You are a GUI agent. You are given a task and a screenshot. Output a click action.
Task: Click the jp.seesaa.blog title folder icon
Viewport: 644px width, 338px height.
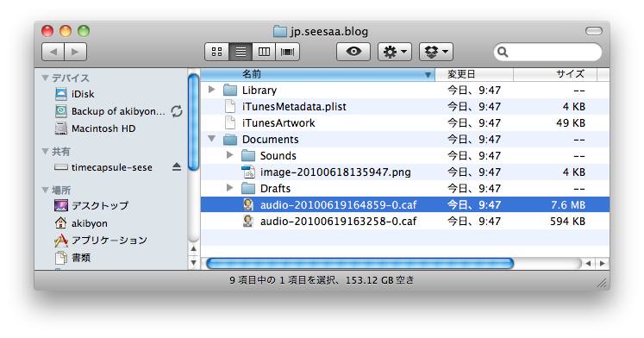[279, 31]
